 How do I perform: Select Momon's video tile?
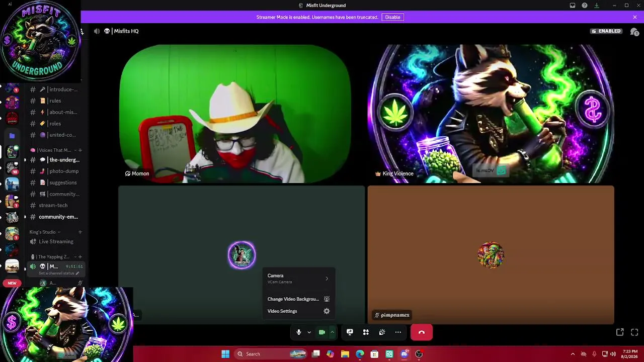coord(234,114)
